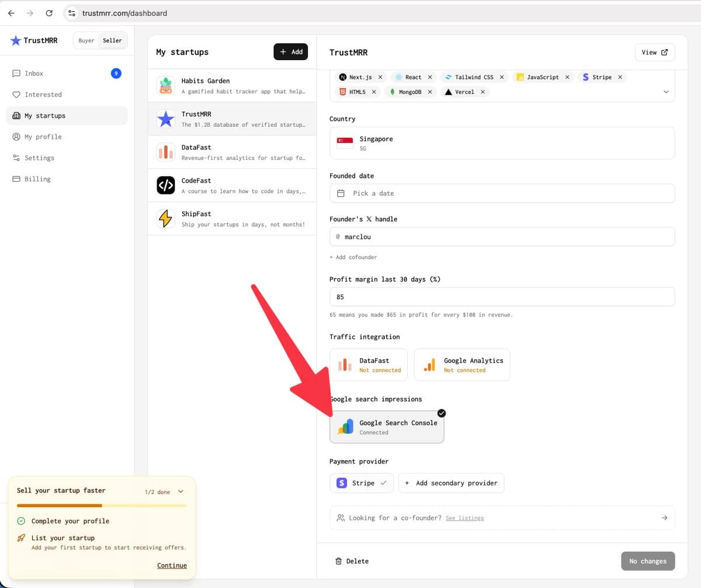Click the browser address bar URL
This screenshot has height=588, width=701.
125,13
